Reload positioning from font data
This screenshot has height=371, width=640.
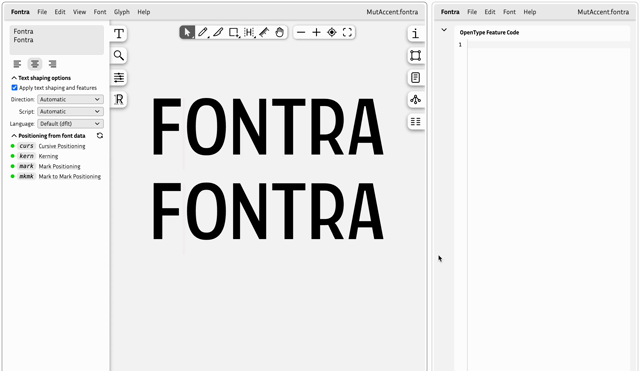(100, 136)
